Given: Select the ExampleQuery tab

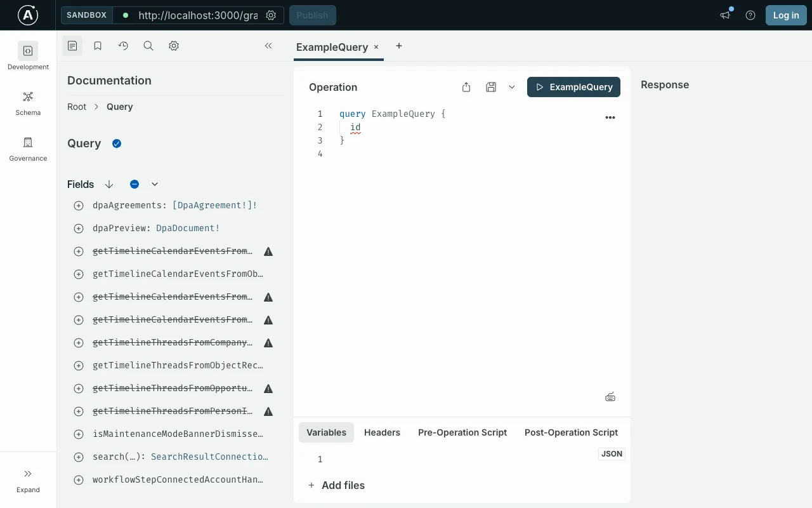Looking at the screenshot, I should click(x=332, y=47).
